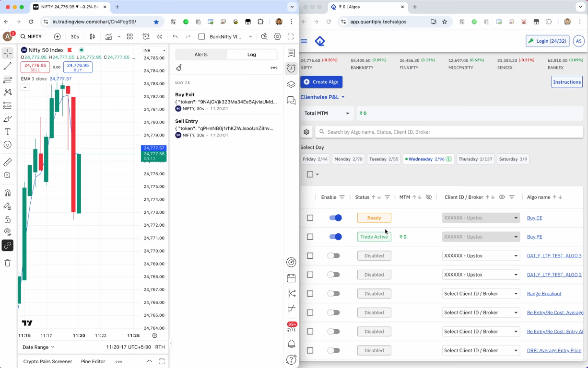Open the Buy CE algo link

click(x=534, y=218)
